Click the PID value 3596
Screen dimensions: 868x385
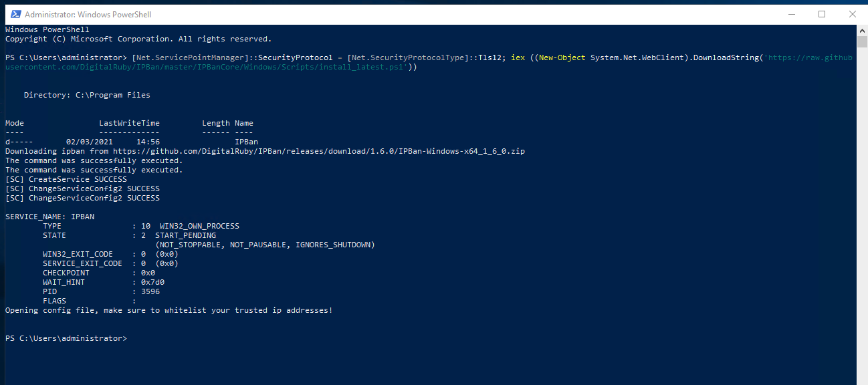150,292
